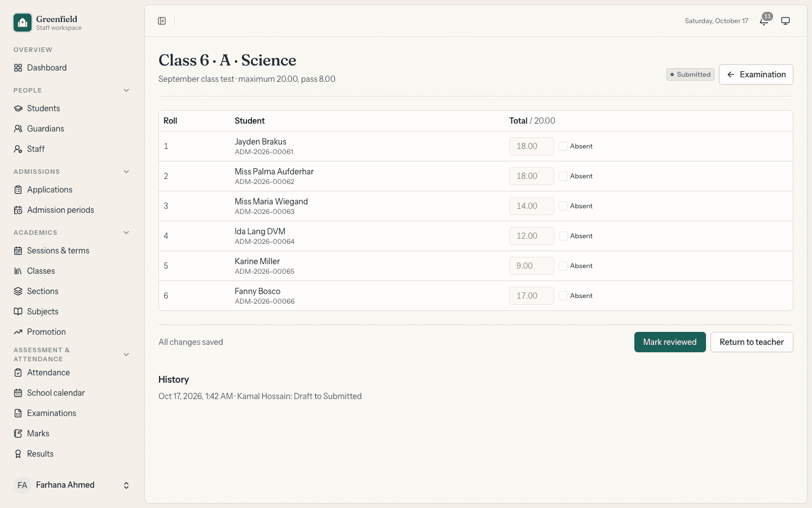This screenshot has width=812, height=508.
Task: Click the Greenfield logo icon
Action: (23, 23)
